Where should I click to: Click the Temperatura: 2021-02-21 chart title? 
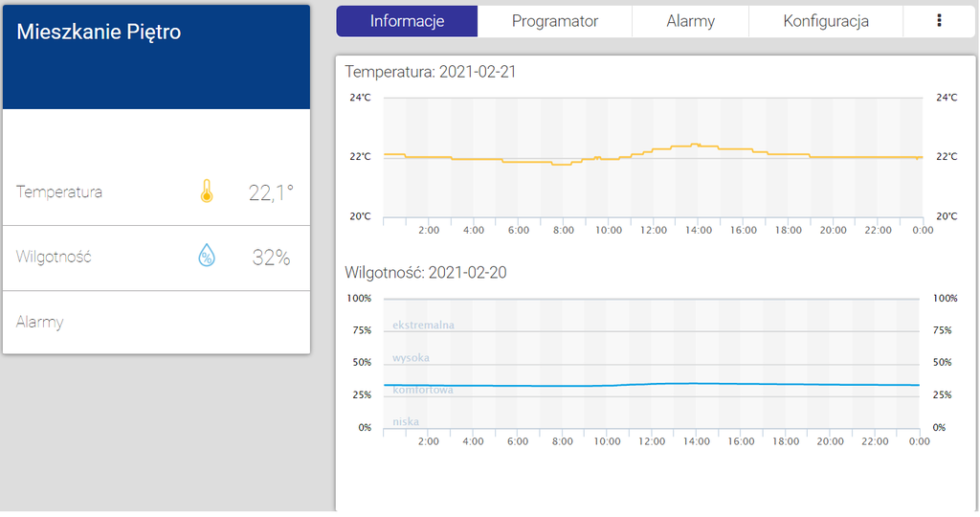[431, 72]
